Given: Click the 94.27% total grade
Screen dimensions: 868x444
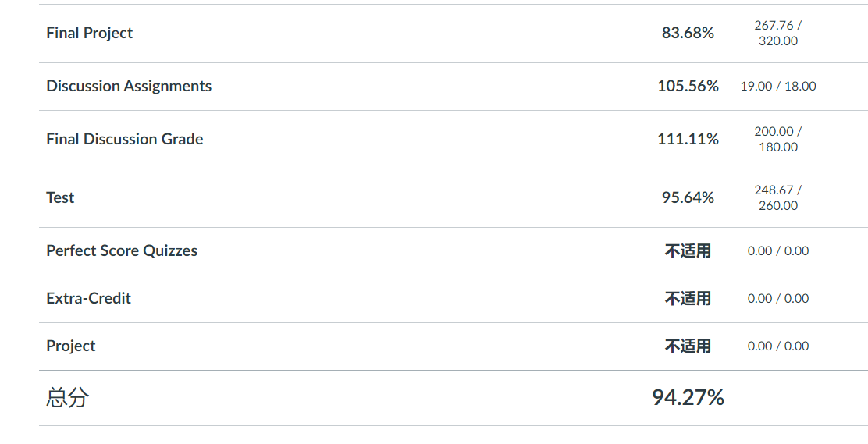Looking at the screenshot, I should 688,397.
